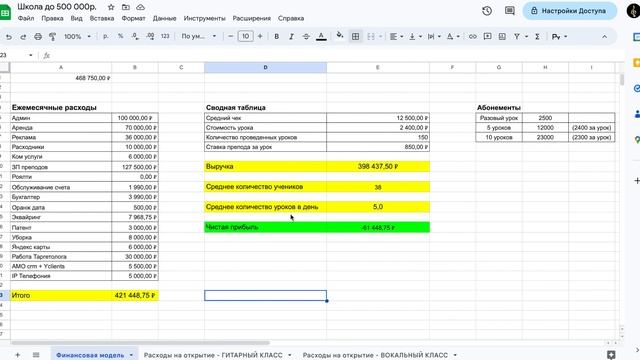Open the text color picker

pos(321,37)
